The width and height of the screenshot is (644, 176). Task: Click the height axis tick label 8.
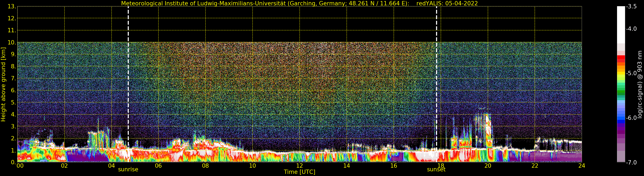[13, 66]
